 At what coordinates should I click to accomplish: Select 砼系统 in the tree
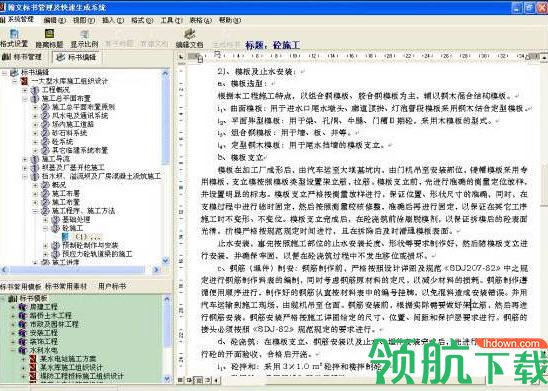(62, 142)
